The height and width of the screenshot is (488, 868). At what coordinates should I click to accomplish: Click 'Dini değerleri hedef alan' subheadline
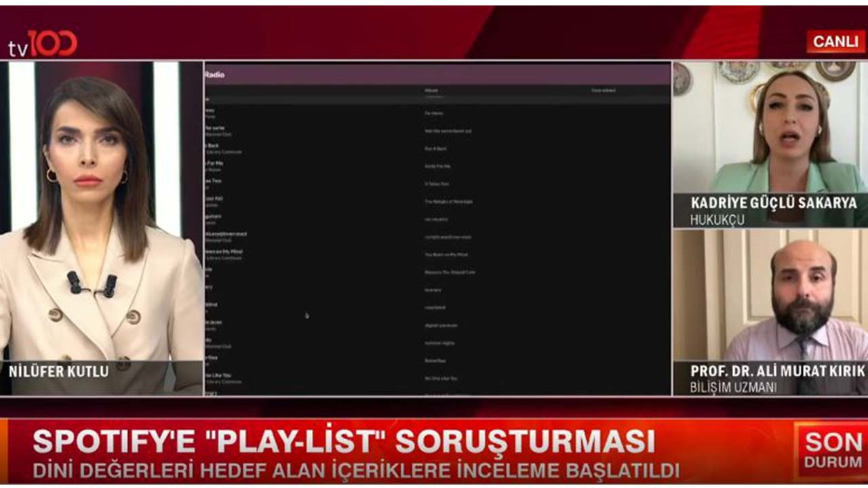(356, 470)
